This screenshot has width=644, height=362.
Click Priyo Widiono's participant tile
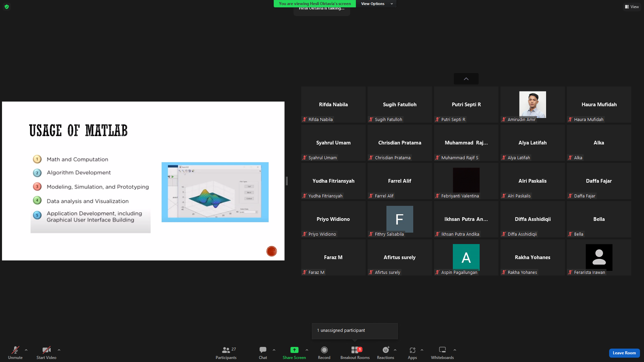pos(333,219)
